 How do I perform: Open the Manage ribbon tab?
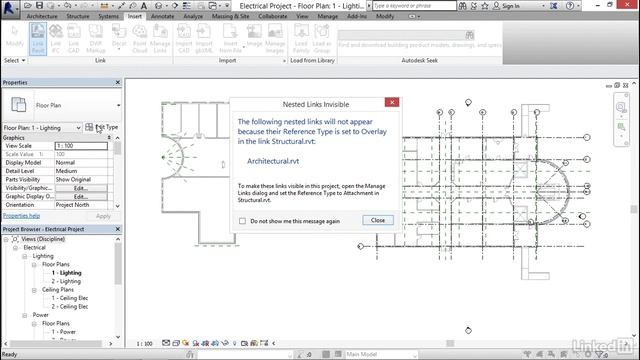[x=327, y=16]
